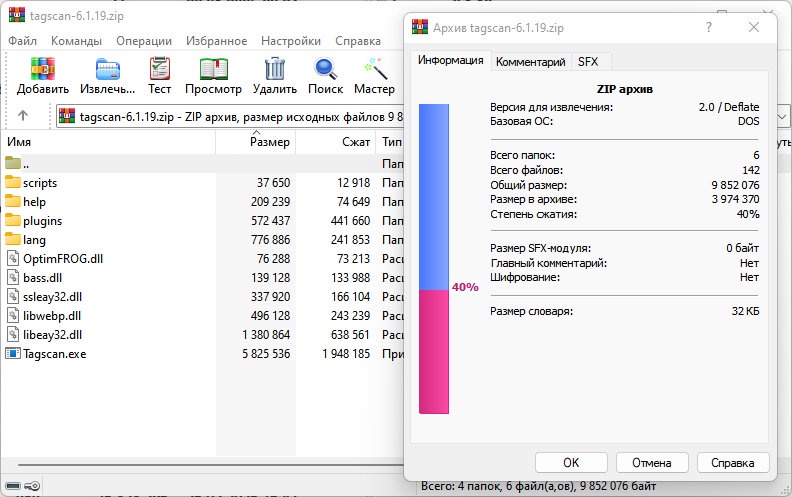The height and width of the screenshot is (497, 792).
Task: Click the Размер в архиве value 3 974 370
Action: pyautogui.click(x=735, y=199)
